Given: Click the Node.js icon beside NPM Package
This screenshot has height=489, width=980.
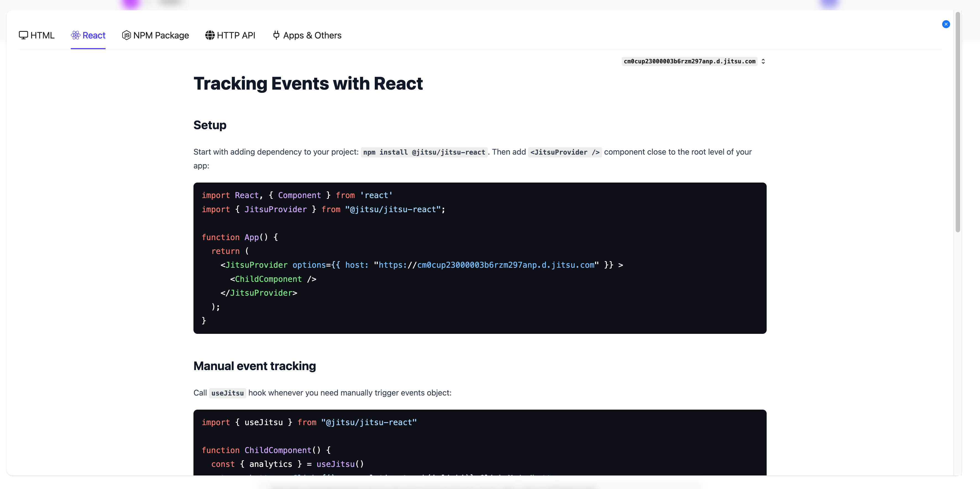Looking at the screenshot, I should pos(126,35).
